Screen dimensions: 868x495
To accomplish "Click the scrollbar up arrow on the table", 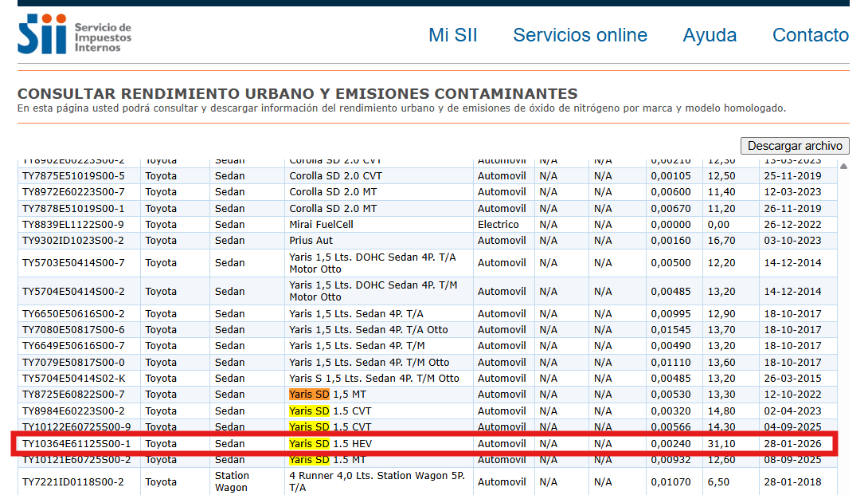I will point(842,165).
